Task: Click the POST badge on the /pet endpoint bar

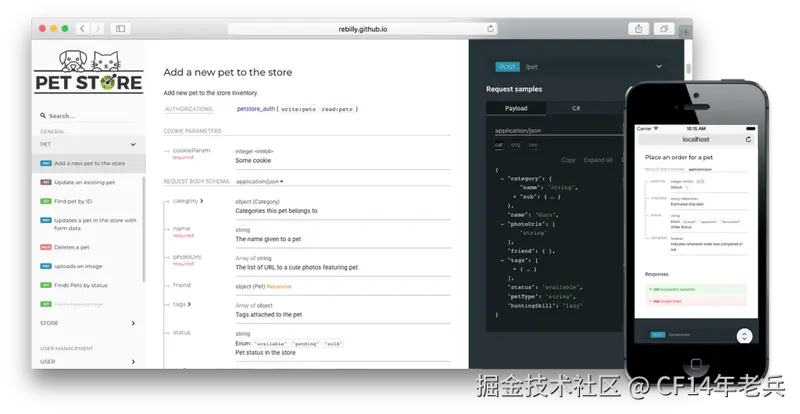Action: coord(507,67)
